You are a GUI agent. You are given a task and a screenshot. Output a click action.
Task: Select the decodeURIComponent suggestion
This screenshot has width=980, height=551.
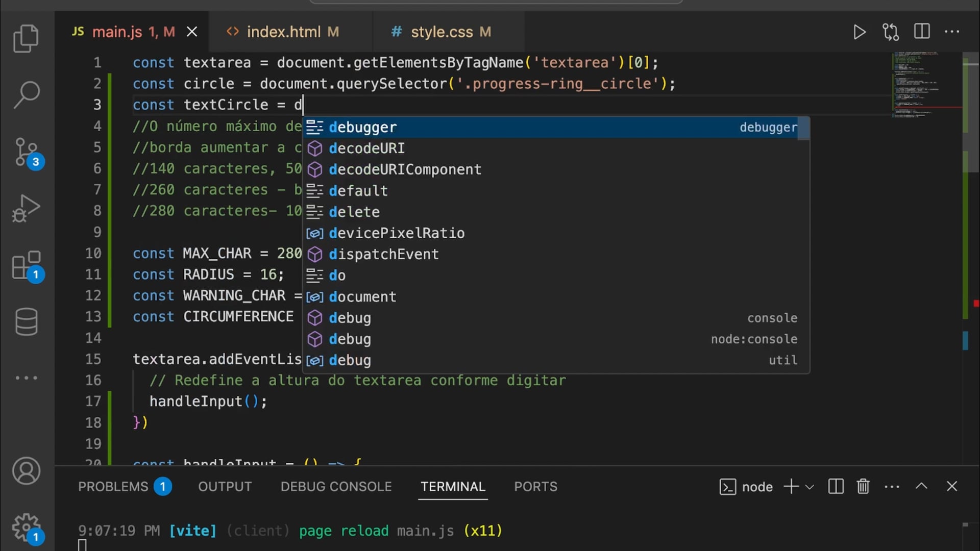405,169
